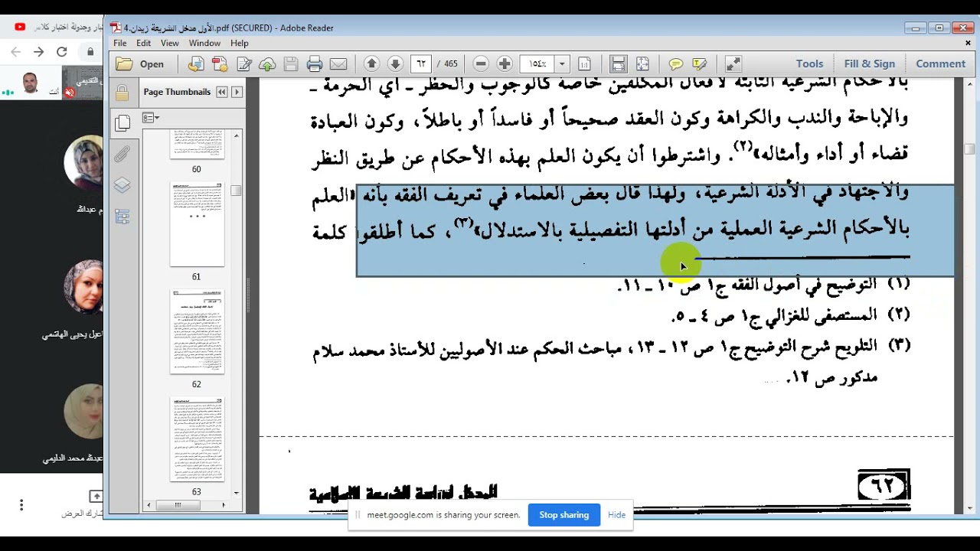The height and width of the screenshot is (551, 980).
Task: Open the thumbnails options dropdown
Action: pos(151,118)
